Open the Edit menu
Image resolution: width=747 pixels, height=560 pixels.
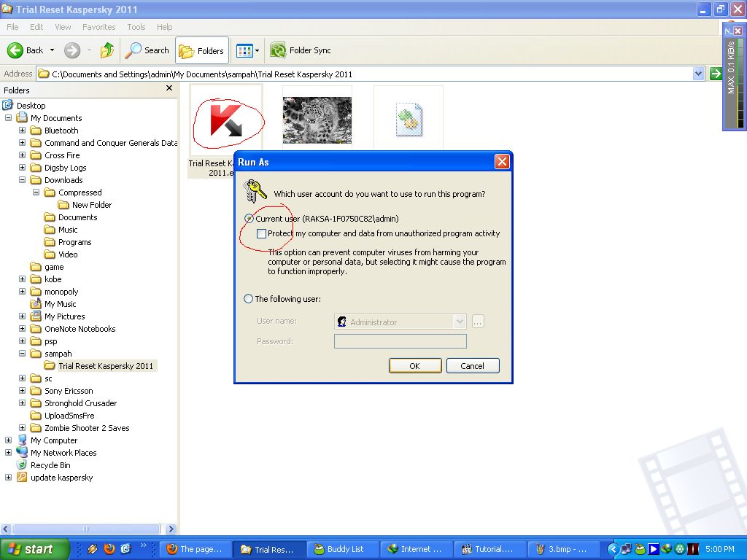point(36,27)
